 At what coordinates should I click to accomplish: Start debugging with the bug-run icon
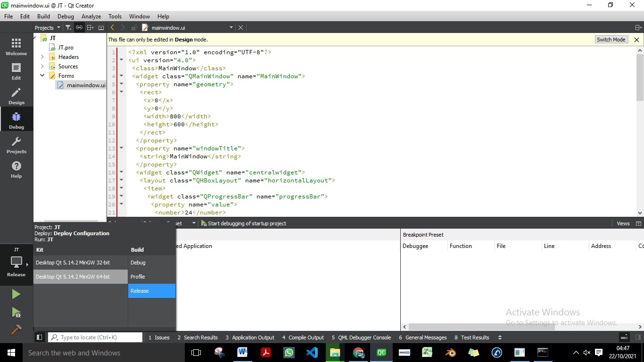coord(16,312)
